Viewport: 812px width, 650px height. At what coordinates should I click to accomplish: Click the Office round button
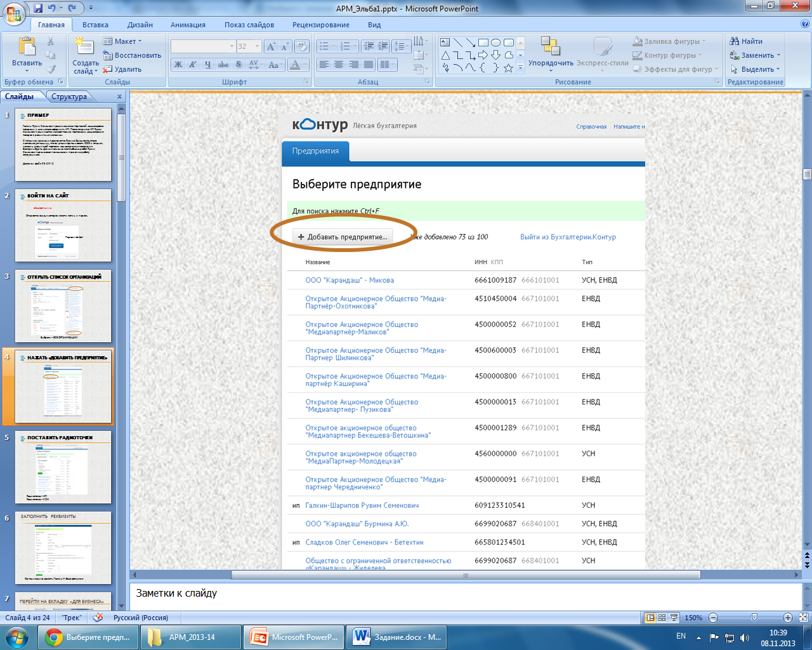[13, 13]
